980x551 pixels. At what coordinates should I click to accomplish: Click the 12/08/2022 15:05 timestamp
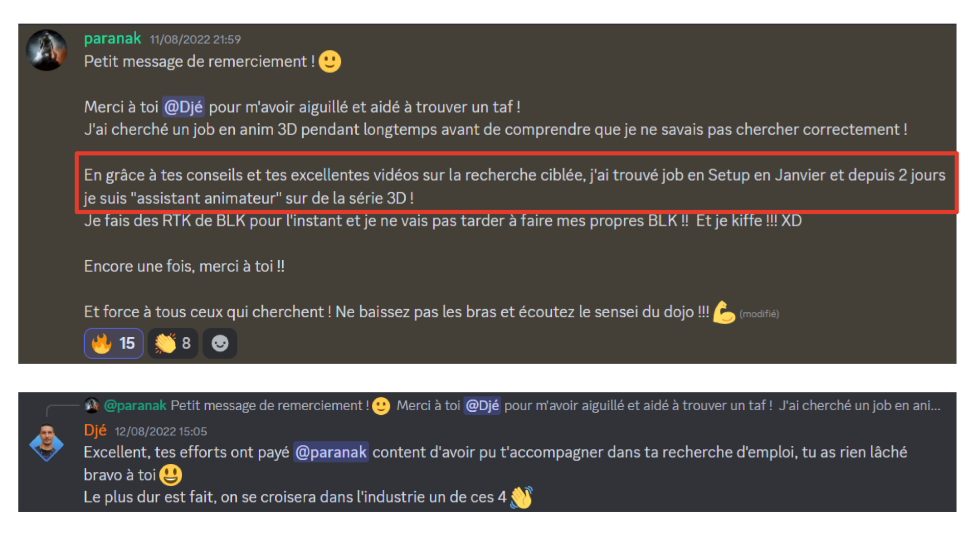pyautogui.click(x=161, y=432)
